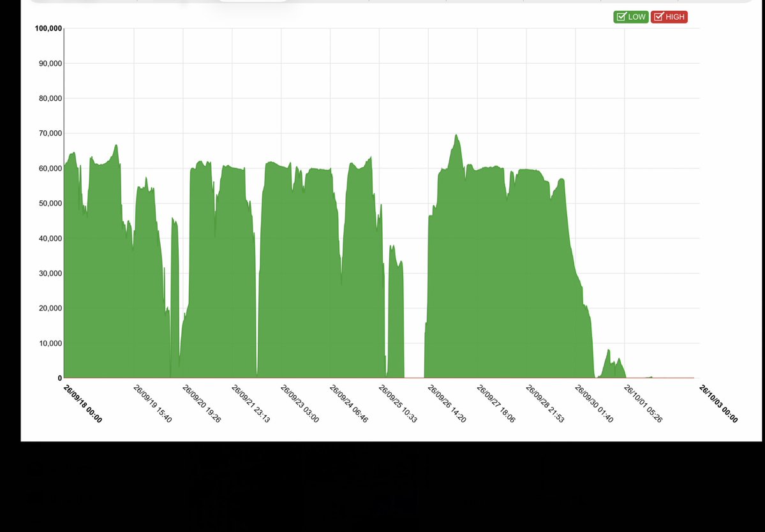
Task: Click the 26/10/01 05:26 x-axis label
Action: (643, 404)
